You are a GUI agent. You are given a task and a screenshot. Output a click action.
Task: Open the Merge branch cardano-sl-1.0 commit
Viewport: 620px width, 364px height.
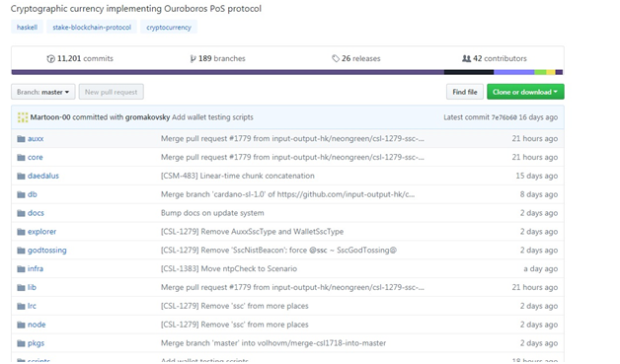288,194
